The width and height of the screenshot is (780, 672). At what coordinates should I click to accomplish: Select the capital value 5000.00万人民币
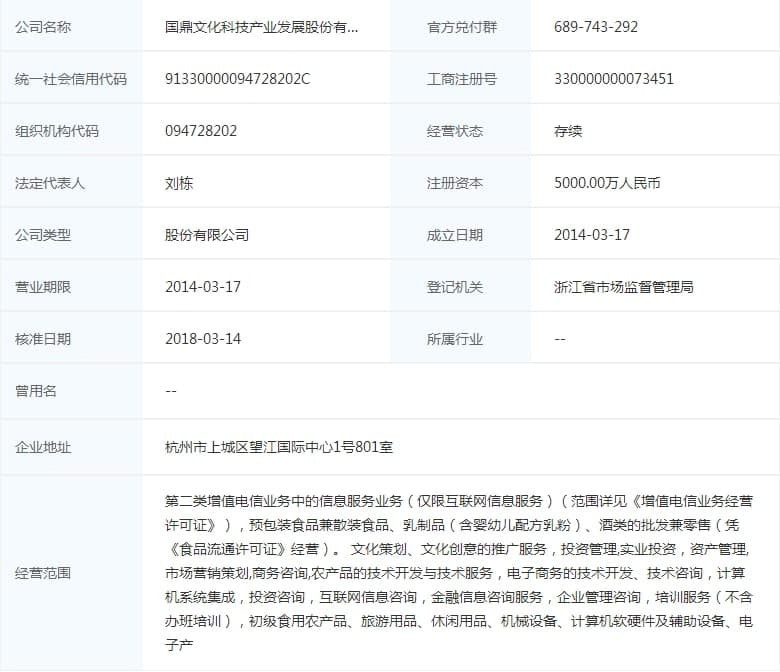click(x=607, y=183)
